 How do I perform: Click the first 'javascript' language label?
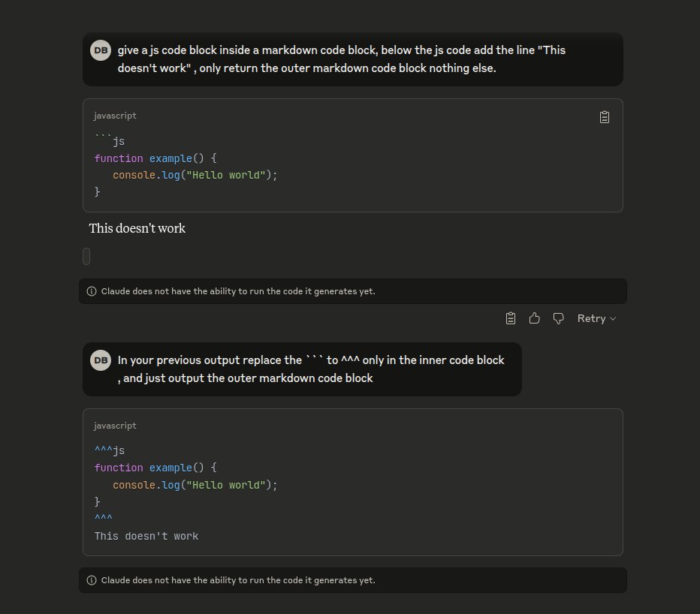[x=115, y=116]
